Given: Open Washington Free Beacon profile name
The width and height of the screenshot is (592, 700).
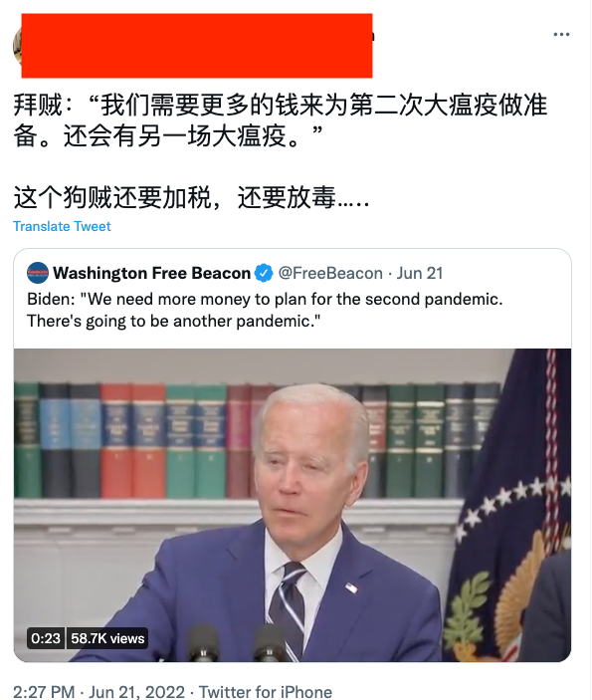Looking at the screenshot, I should 151,273.
